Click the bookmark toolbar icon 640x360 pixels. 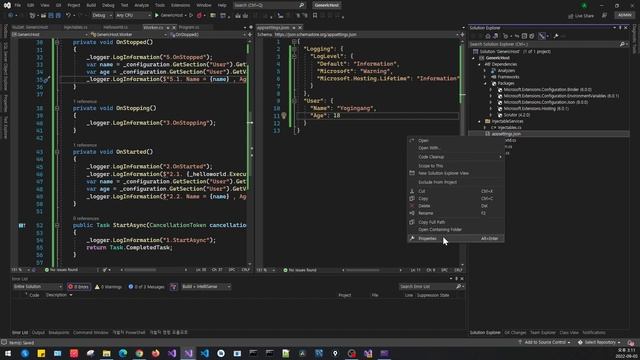(x=315, y=16)
